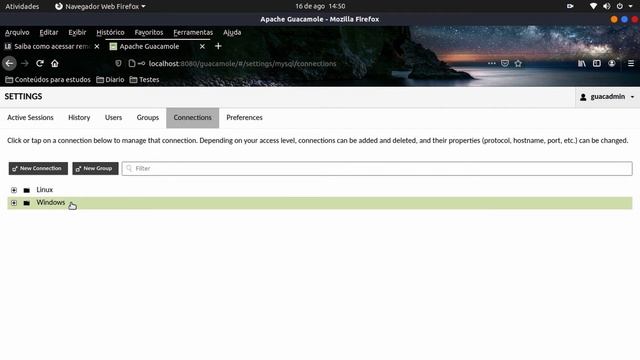Image resolution: width=640 pixels, height=360 pixels.
Task: Click the volume speaker icon
Action: 607,6
